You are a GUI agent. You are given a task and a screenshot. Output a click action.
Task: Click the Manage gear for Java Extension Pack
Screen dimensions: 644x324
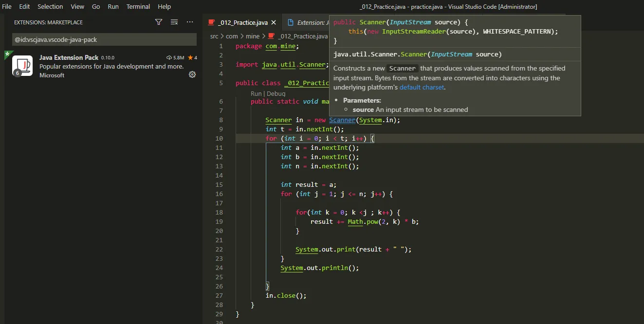[192, 74]
